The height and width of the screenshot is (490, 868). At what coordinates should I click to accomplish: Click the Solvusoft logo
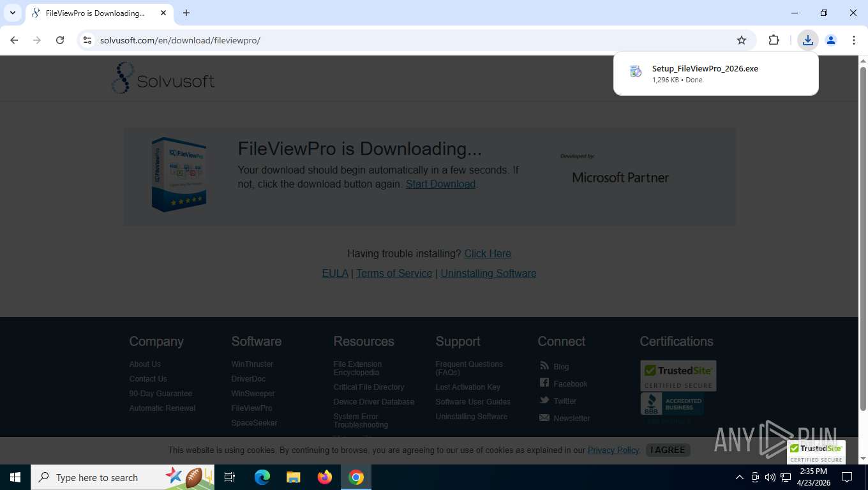point(163,78)
